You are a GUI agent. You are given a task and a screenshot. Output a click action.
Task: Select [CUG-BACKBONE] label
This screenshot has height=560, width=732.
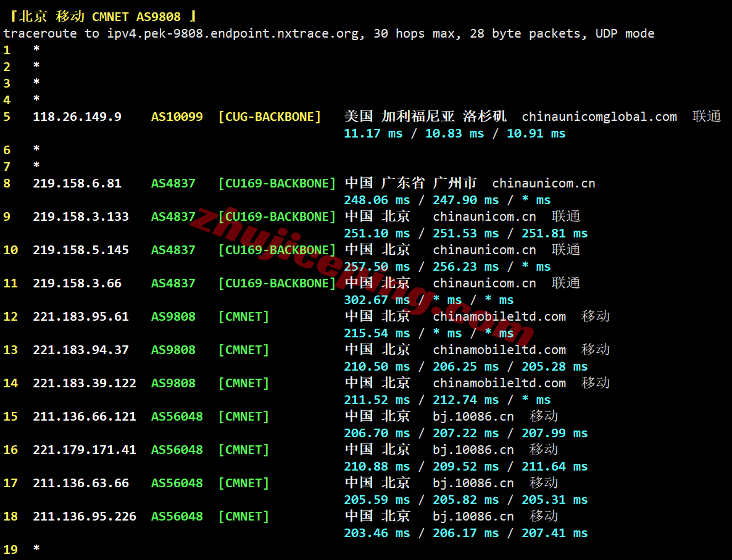click(270, 117)
